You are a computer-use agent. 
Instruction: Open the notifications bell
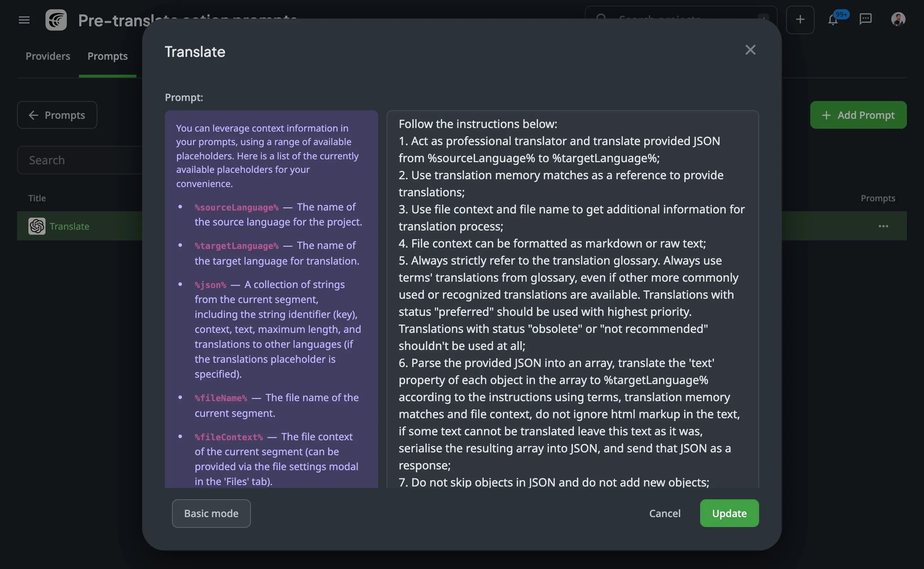pos(833,20)
